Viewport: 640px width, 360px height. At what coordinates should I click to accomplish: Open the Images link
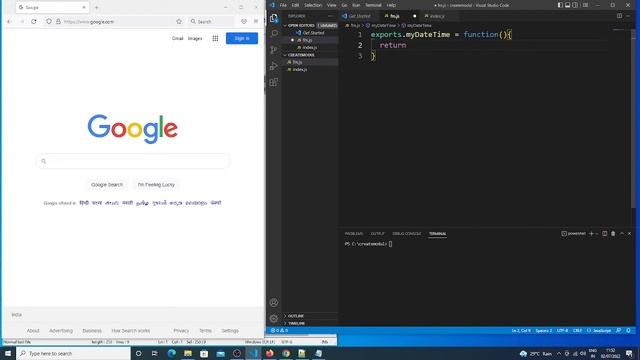[195, 38]
